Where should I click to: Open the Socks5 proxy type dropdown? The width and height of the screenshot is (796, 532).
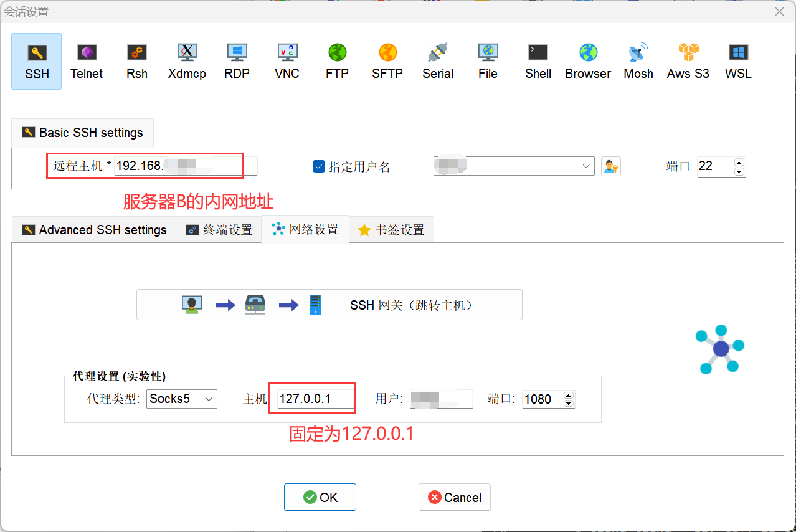pyautogui.click(x=181, y=399)
